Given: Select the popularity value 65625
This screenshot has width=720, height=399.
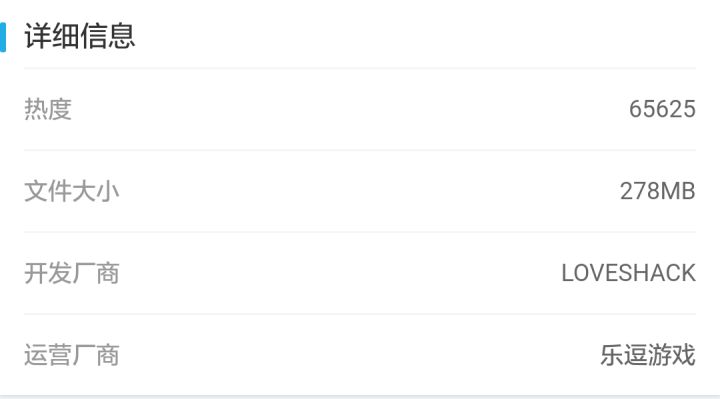Looking at the screenshot, I should 662,109.
